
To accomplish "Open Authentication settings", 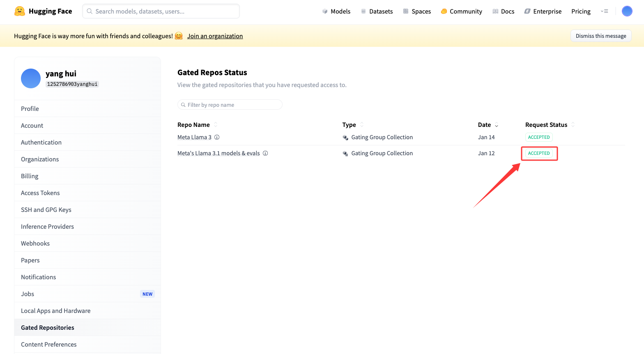I will pyautogui.click(x=87, y=142).
